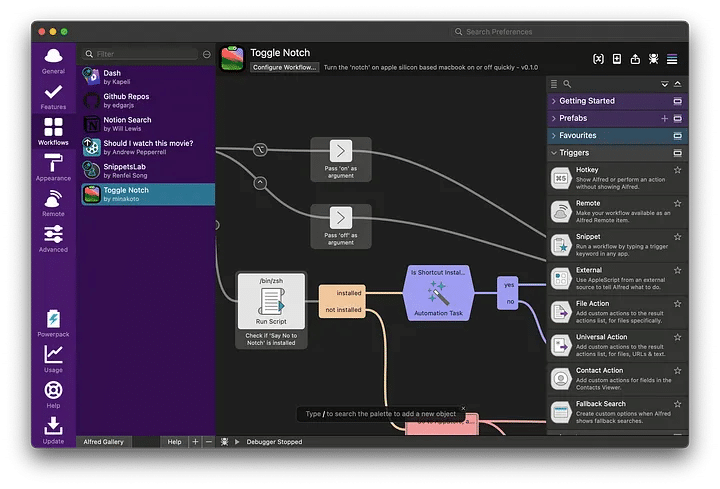
Task: Select the Notion Search workflow
Action: [148, 124]
